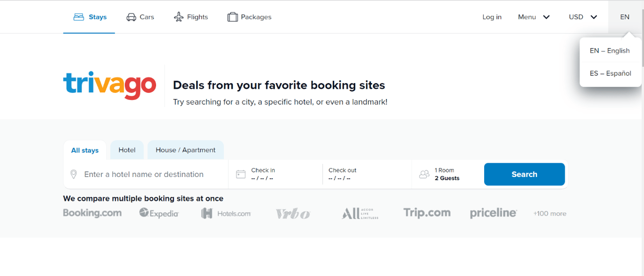The height and width of the screenshot is (276, 644).
Task: Click the Stays bed icon
Action: (78, 17)
